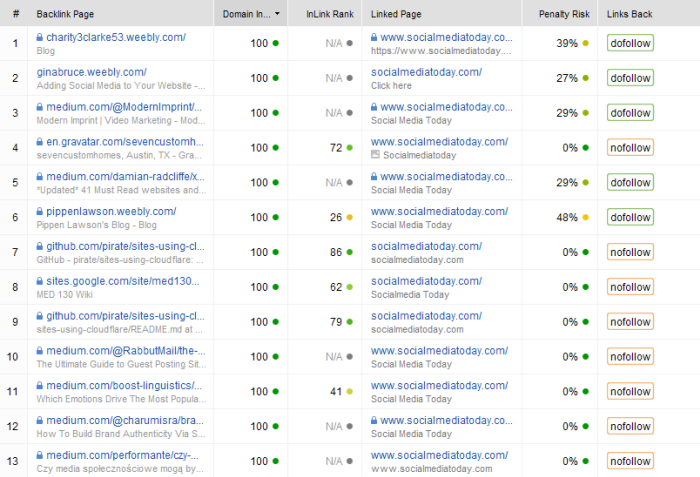The width and height of the screenshot is (700, 477).
Task: Click the InLink Rank column header
Action: coord(330,14)
